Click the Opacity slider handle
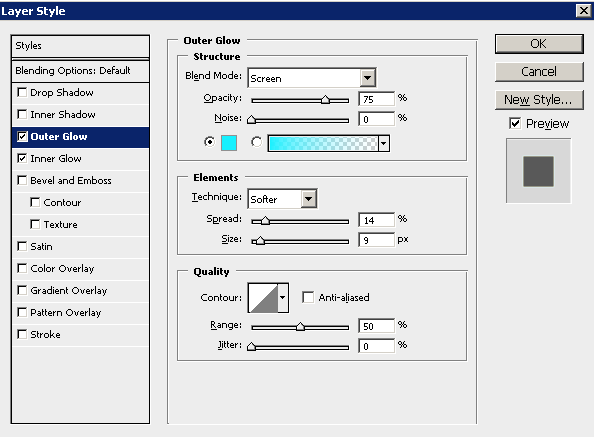594x437 pixels. pos(325,100)
